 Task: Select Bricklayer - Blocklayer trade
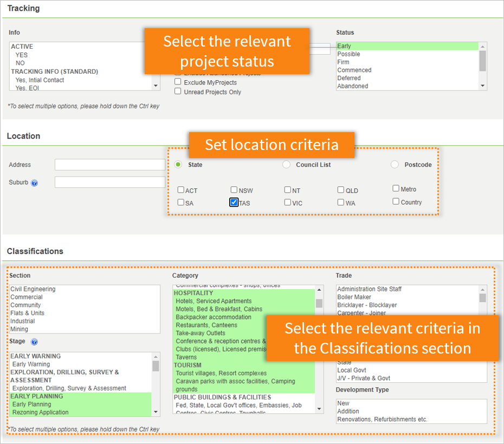coord(407,305)
